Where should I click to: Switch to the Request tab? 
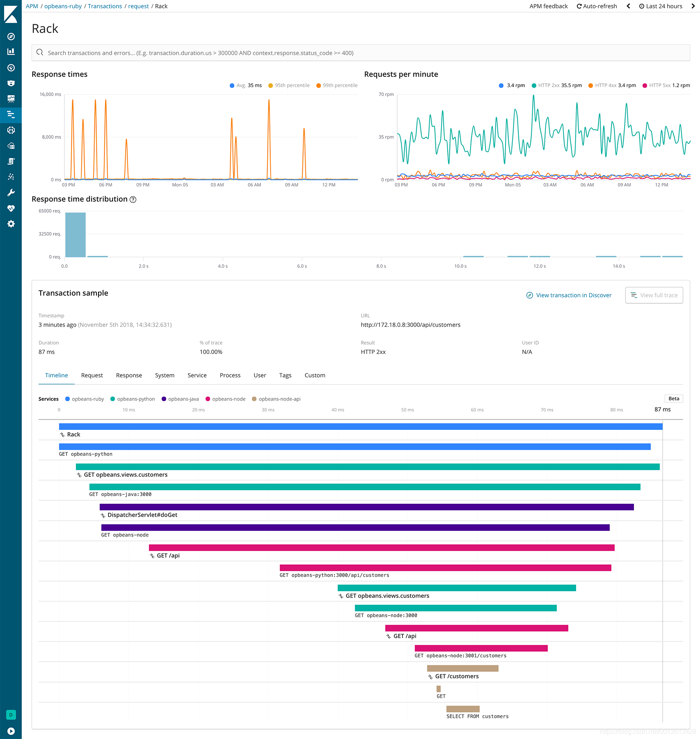coord(92,375)
